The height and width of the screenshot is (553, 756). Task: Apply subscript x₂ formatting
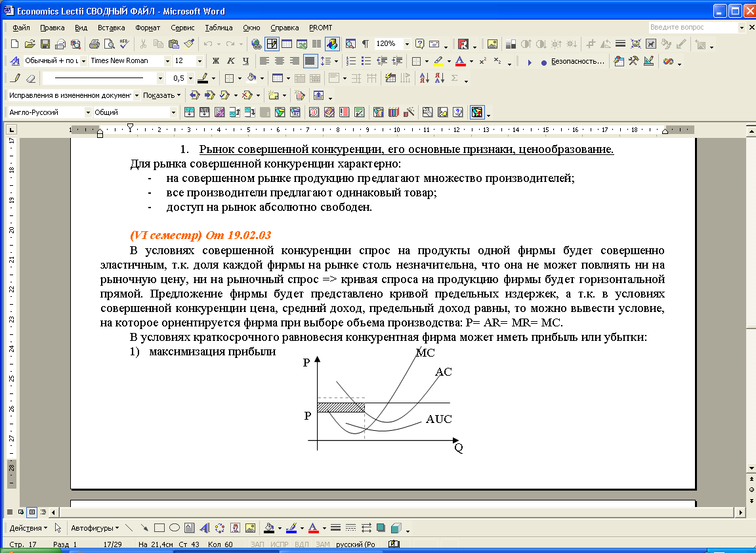(497, 61)
